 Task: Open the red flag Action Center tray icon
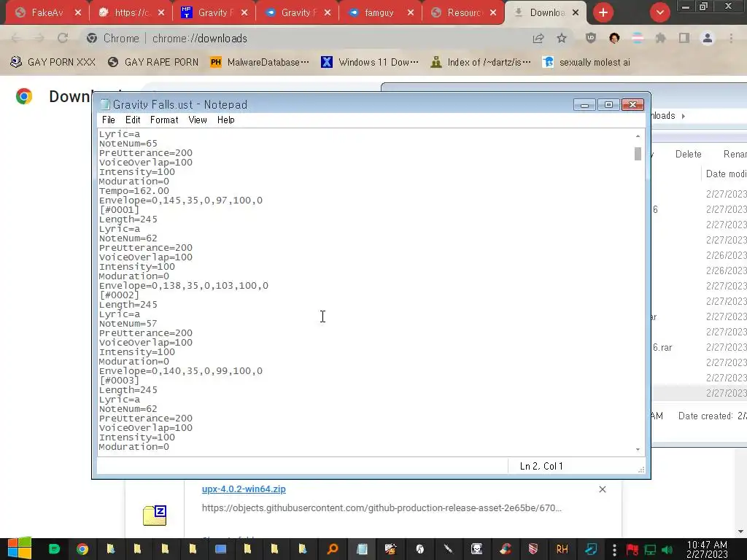pos(632,550)
